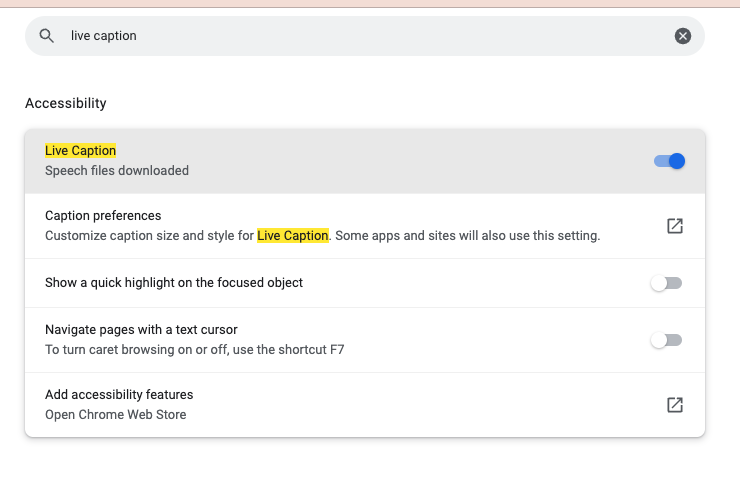Click 'Open Chrome Web Store' subtitle text
Screen dimensions: 740x480
[x=116, y=414]
